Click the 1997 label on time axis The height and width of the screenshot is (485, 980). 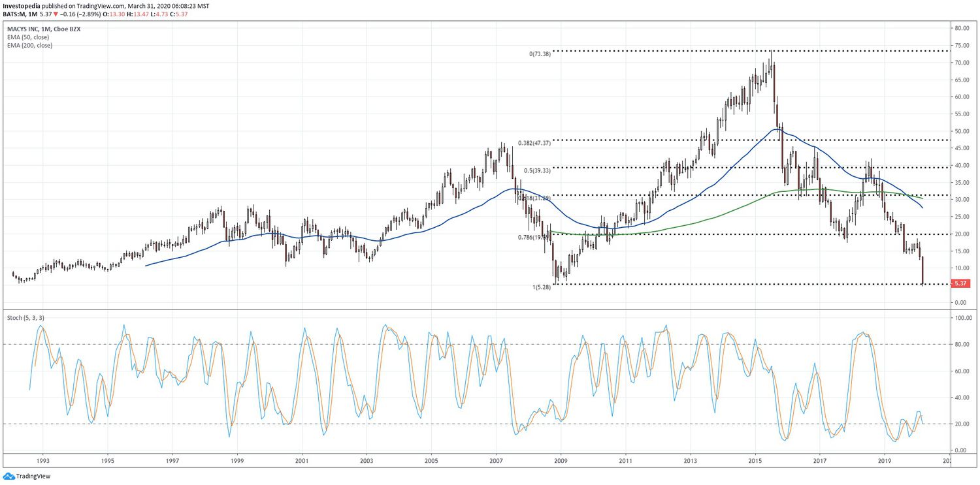[172, 460]
